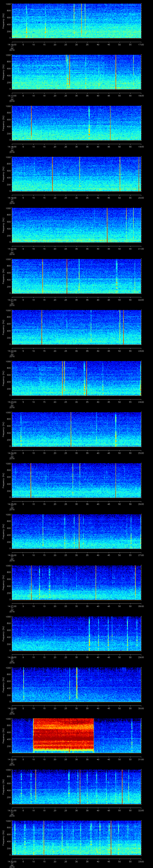Select the spectrogram panel starting at 14:31:00
The height and width of the screenshot is (868, 153).
[x=76, y=787]
